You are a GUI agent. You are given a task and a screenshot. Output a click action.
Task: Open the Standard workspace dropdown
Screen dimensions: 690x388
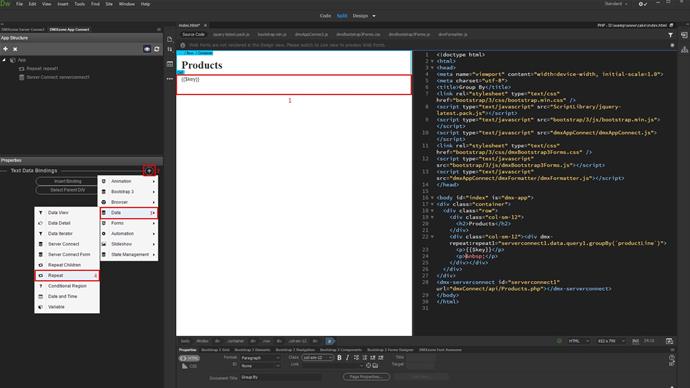(616, 4)
